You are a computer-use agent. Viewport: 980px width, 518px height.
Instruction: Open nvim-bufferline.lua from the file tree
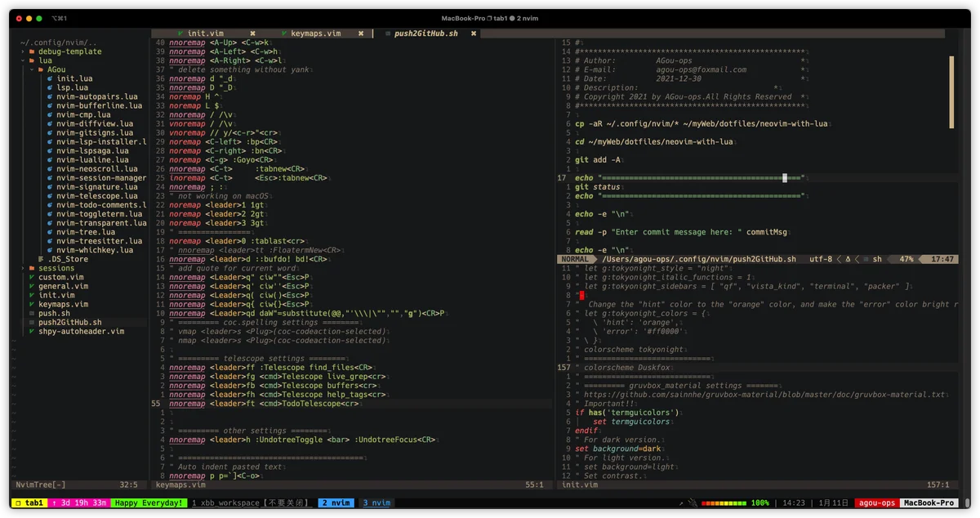pos(99,105)
